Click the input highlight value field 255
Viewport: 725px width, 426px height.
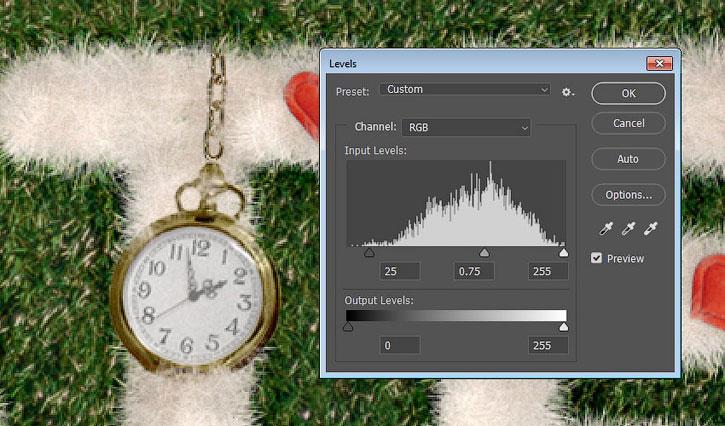pos(548,271)
